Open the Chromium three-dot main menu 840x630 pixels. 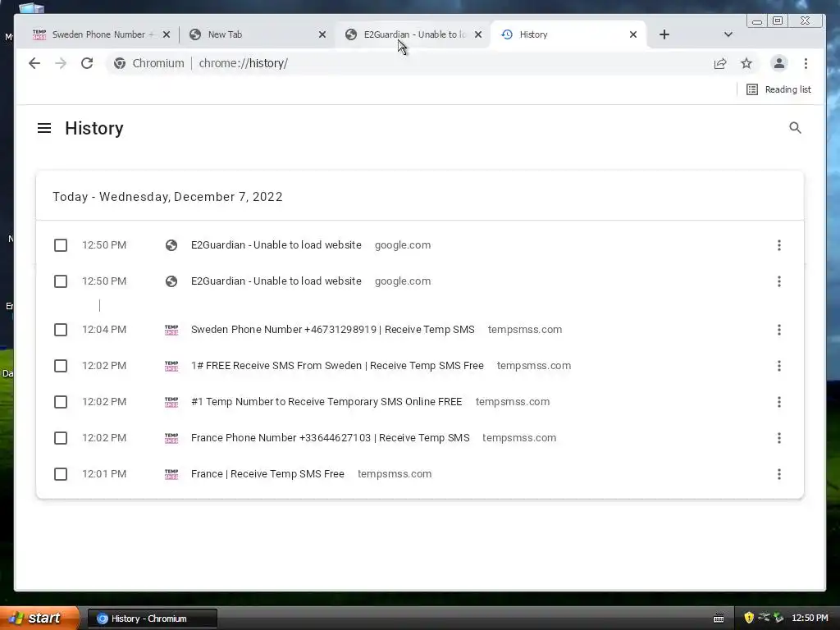pyautogui.click(x=806, y=63)
